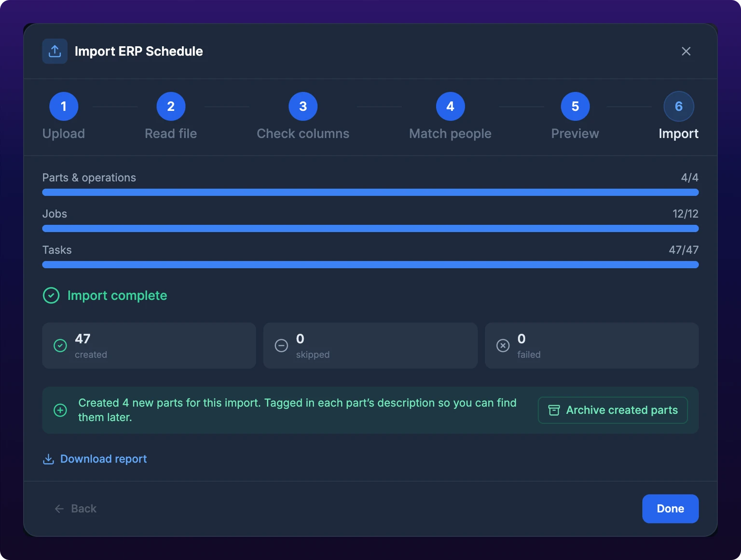Click the Archive created parts button
The image size is (741, 560).
coord(613,410)
